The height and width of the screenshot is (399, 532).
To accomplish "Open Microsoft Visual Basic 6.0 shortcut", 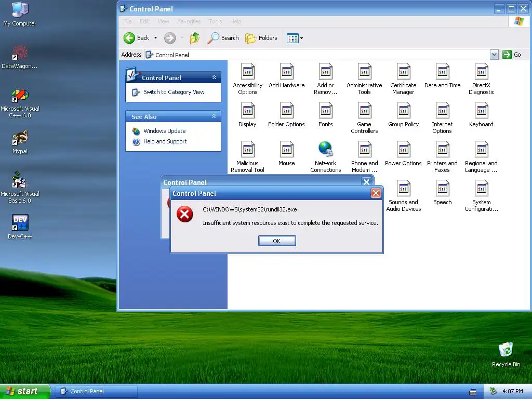I will [x=20, y=188].
